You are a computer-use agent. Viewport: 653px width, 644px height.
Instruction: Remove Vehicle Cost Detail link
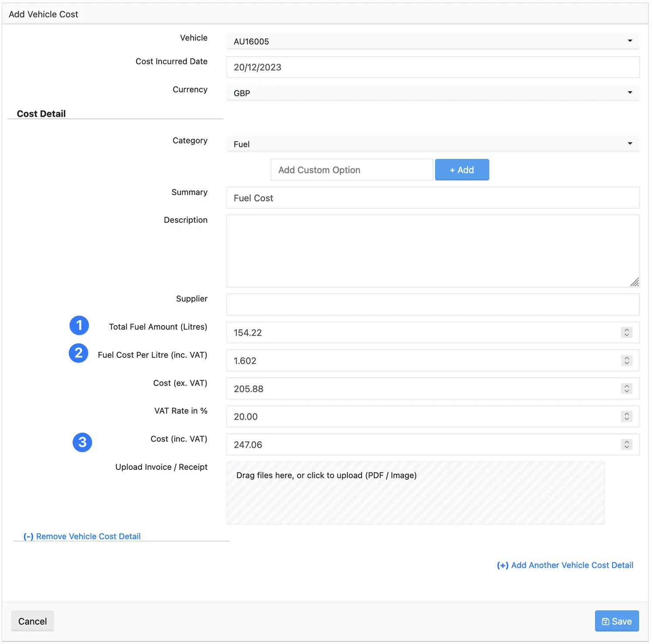pyautogui.click(x=82, y=536)
